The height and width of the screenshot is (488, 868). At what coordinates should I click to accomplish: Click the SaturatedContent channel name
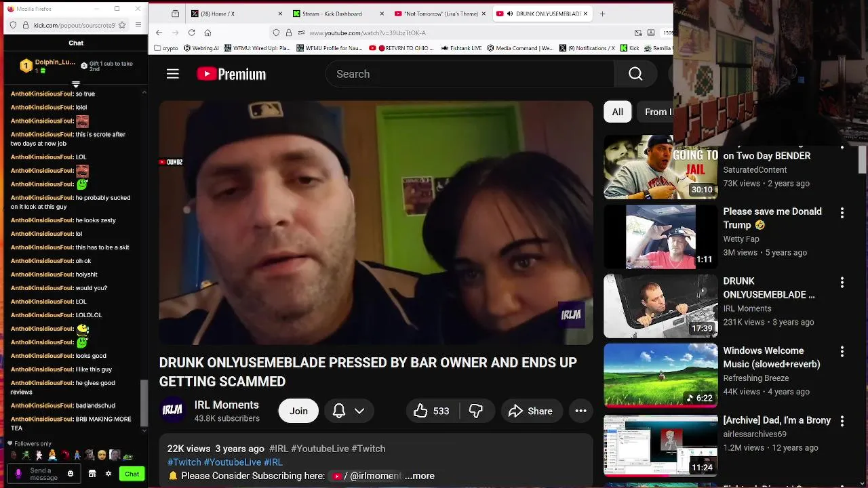pyautogui.click(x=755, y=170)
